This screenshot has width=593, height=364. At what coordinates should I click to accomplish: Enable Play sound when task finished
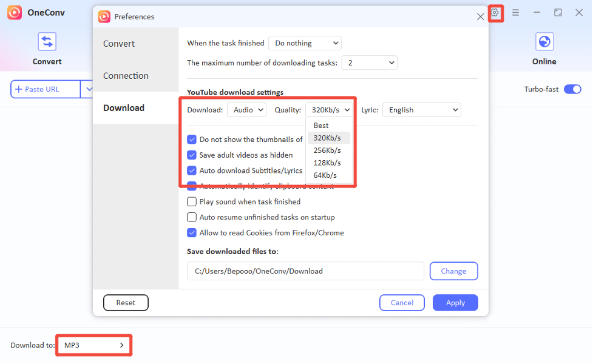point(192,201)
